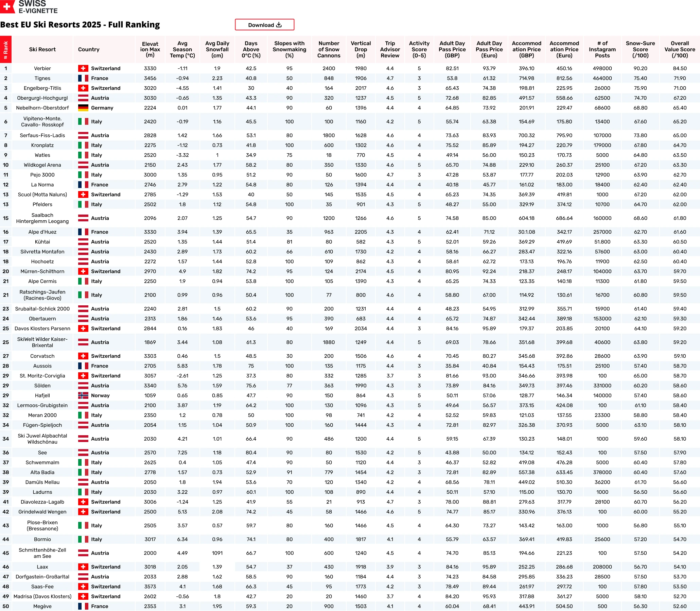Click the Austria flag beside Sölden
The image size is (700, 611).
pyautogui.click(x=84, y=385)
